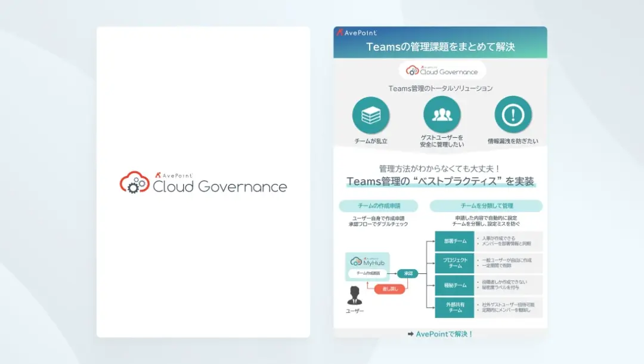
Task: Select the チームの作成申請 header pill
Action: click(x=379, y=206)
